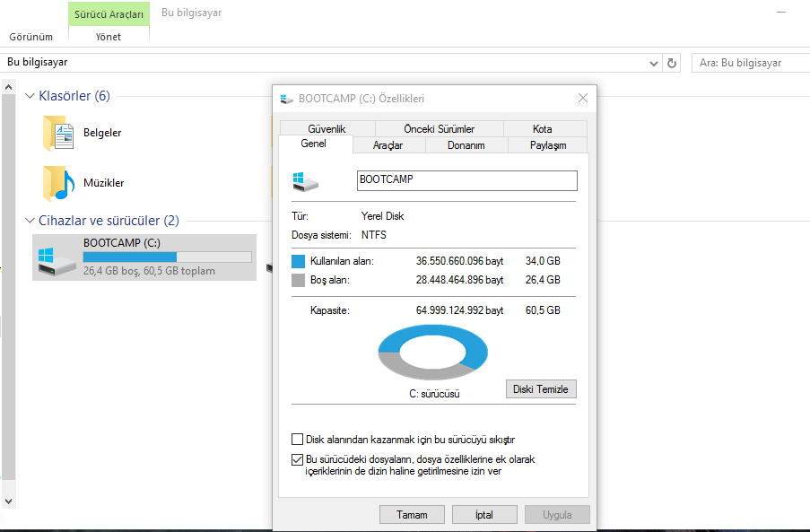Click the drive icon on the Genel tab
The width and height of the screenshot is (810, 532).
point(305,179)
